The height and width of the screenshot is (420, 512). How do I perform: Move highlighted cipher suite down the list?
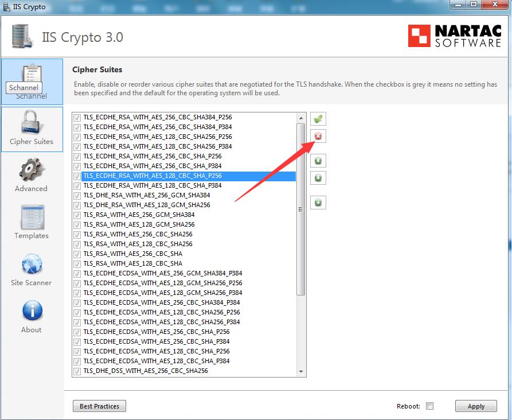pos(318,178)
